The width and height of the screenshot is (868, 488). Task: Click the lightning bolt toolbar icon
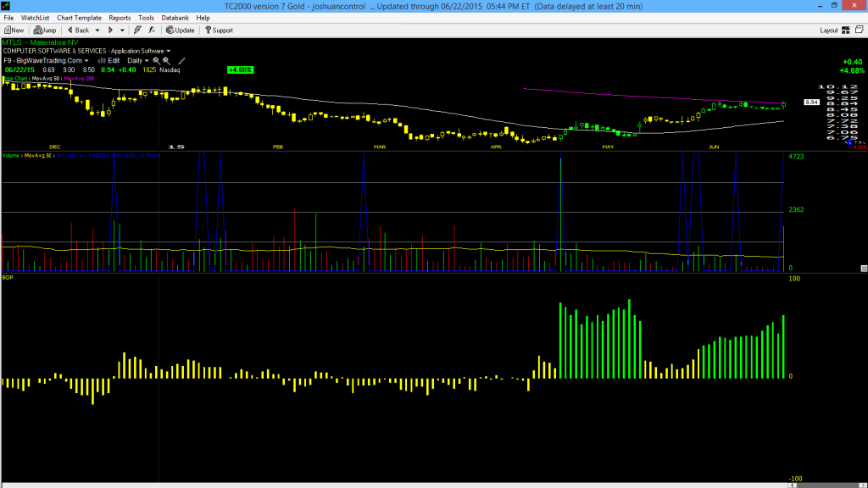pos(137,30)
